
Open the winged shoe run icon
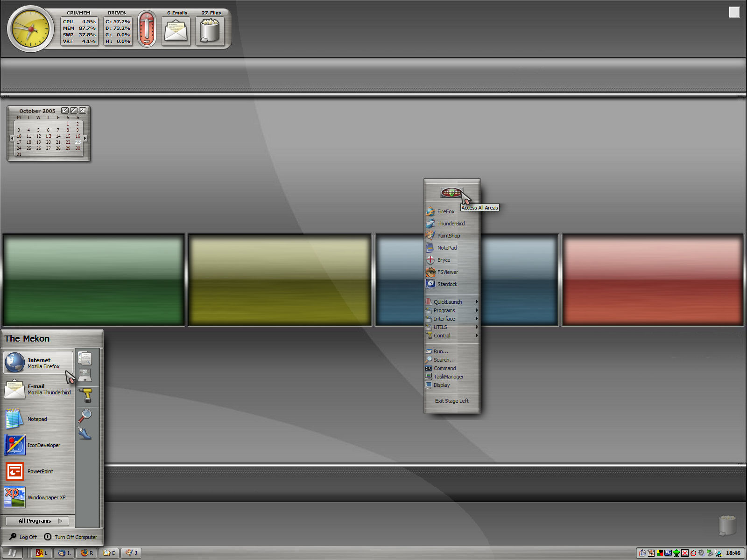[x=85, y=433]
